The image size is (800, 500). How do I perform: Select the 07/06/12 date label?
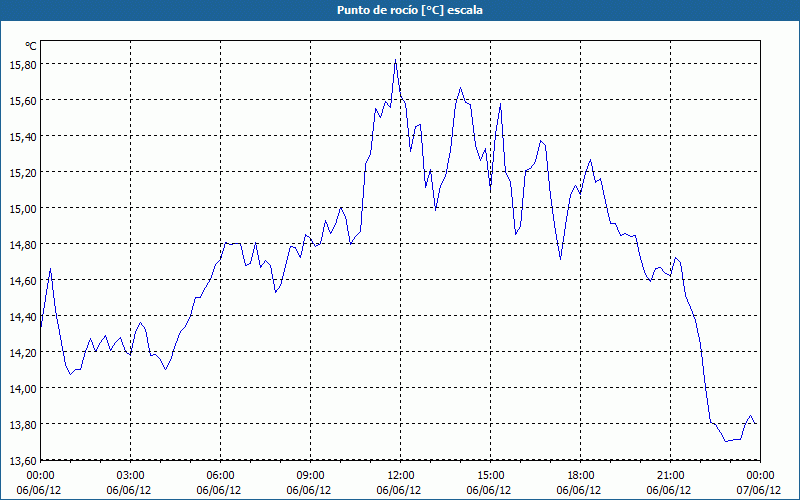758,490
